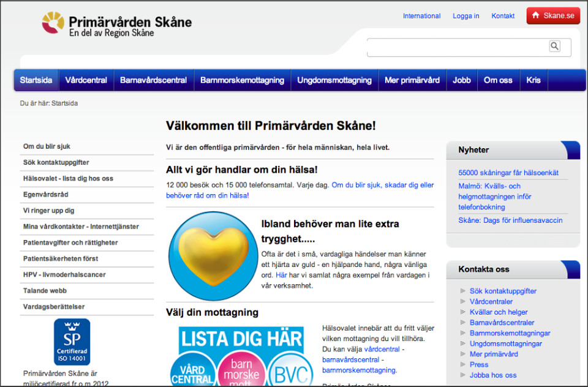
Task: Click heading 'Allt vi gör handlar om din hälsa!'
Action: (x=242, y=170)
